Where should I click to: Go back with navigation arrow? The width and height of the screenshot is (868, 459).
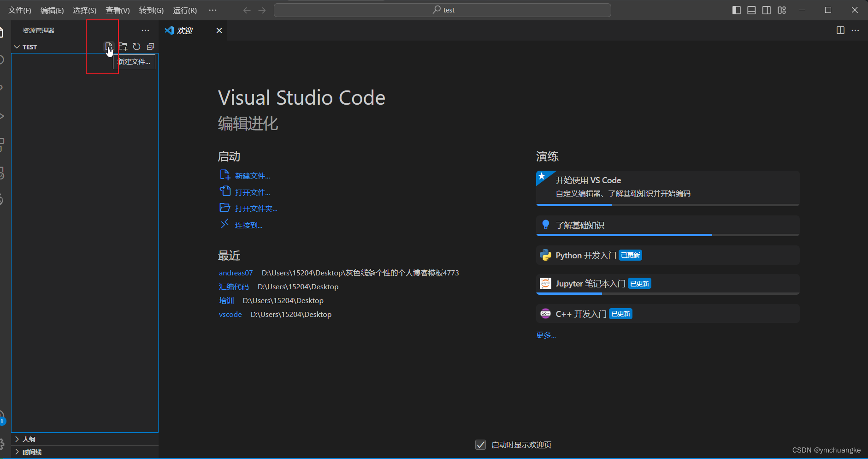tap(247, 10)
